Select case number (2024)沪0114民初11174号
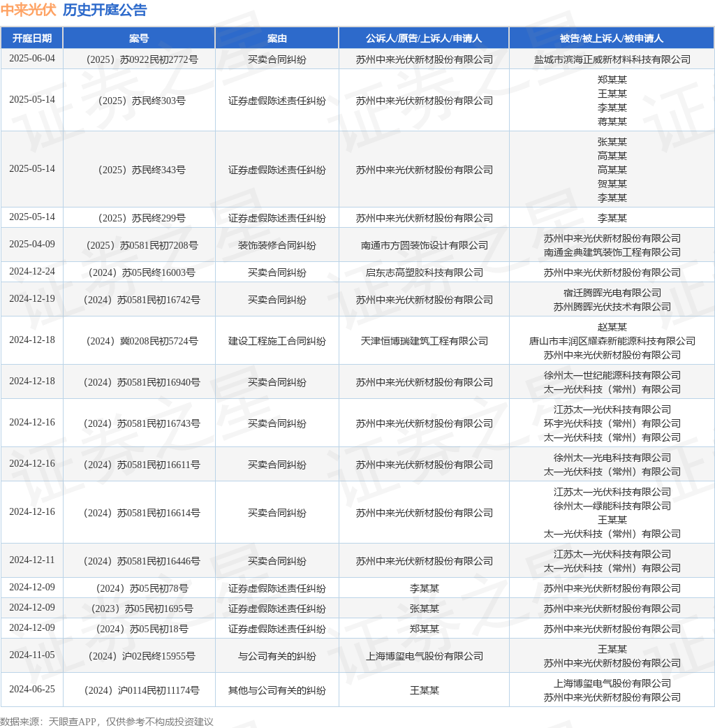 point(139,691)
